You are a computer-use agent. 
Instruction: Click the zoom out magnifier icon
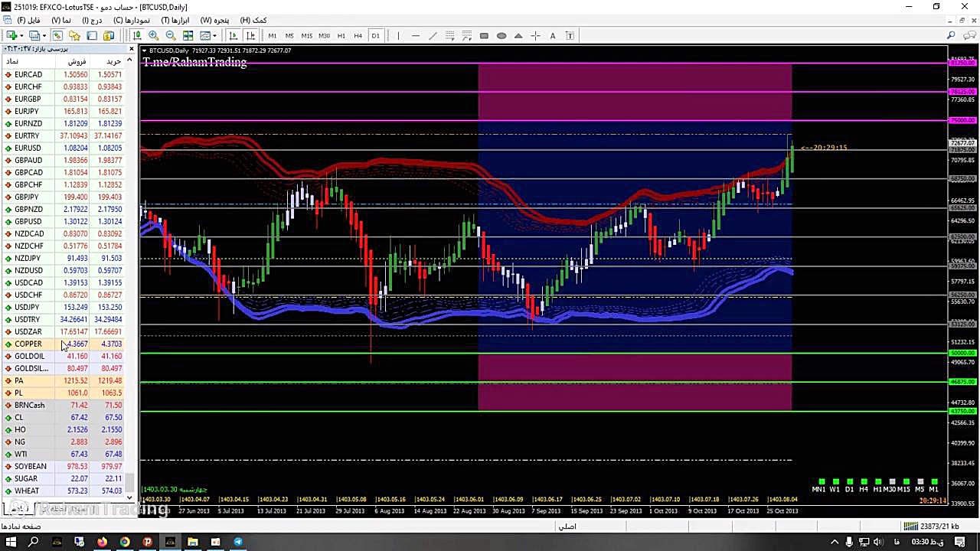[x=170, y=35]
